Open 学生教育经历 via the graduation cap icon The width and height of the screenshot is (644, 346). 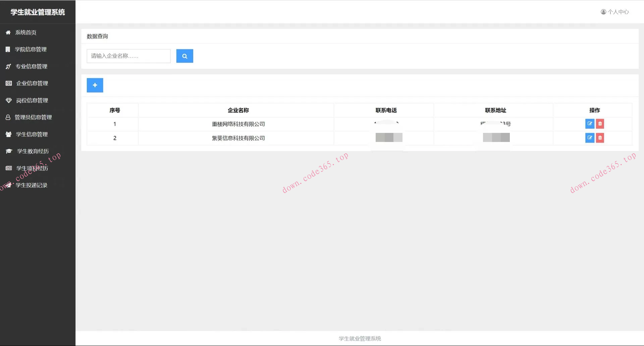click(8, 151)
